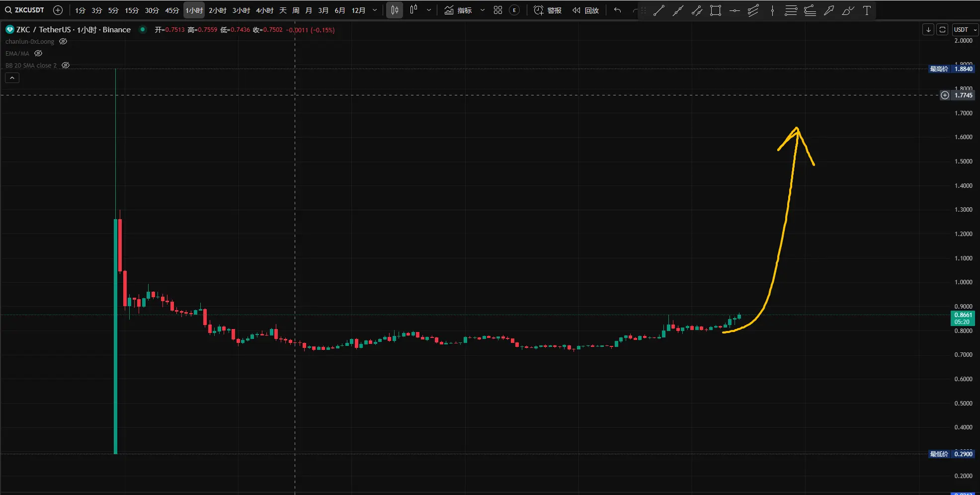This screenshot has height=495, width=980.
Task: Switch to the 1分 timeframe
Action: pyautogui.click(x=81, y=10)
